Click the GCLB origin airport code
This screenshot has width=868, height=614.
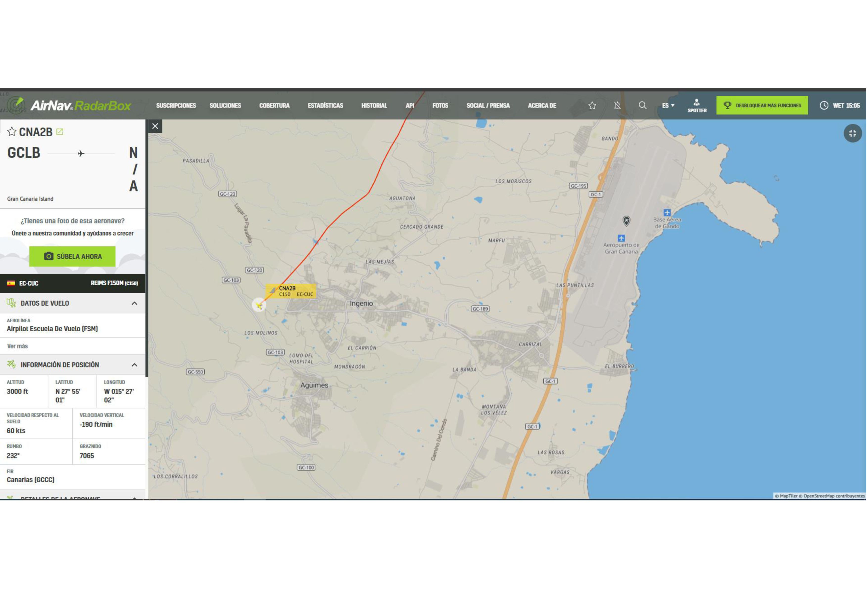24,153
